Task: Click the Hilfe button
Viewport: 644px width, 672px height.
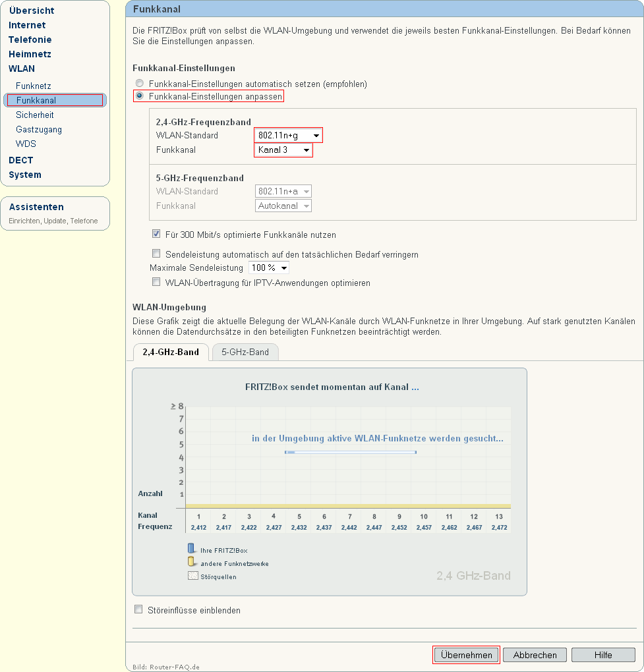Action: coord(603,655)
